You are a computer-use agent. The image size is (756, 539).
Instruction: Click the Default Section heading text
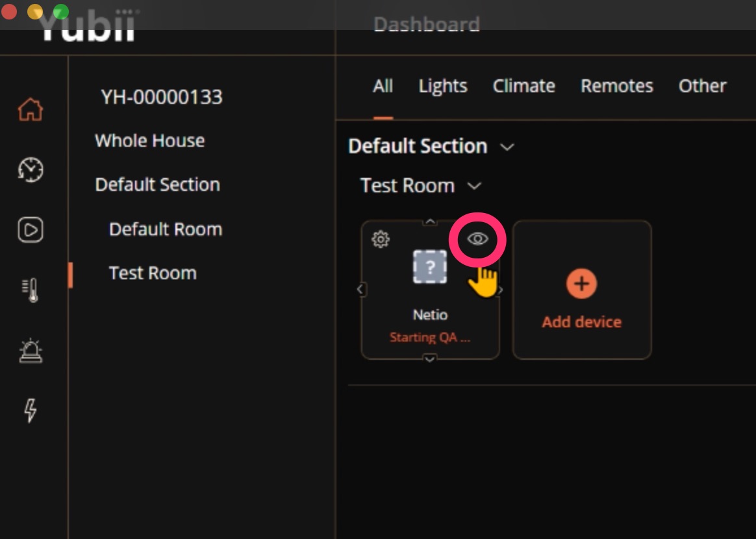[x=418, y=146]
